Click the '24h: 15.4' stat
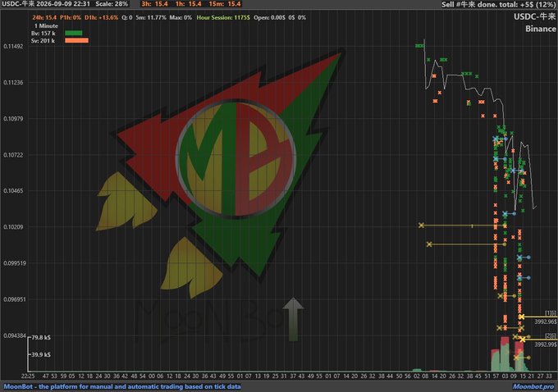The image size is (558, 392). click(x=44, y=17)
